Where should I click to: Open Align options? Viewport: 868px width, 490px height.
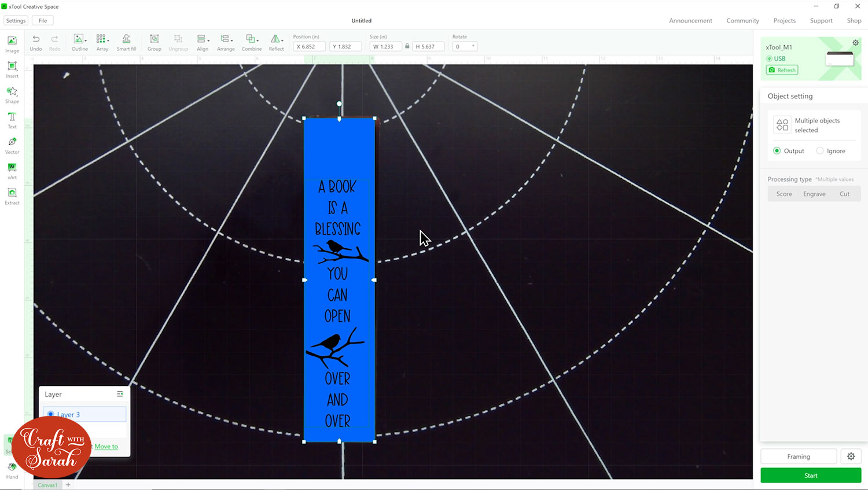coord(202,42)
